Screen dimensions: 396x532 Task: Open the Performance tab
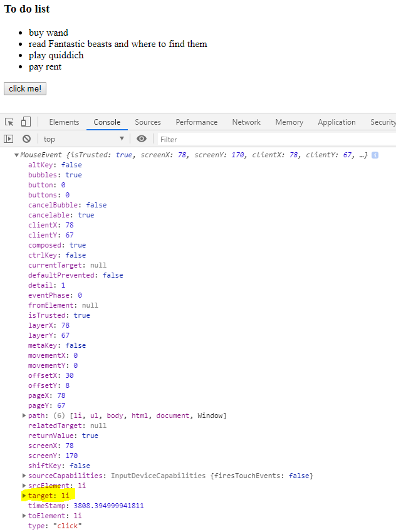click(196, 122)
